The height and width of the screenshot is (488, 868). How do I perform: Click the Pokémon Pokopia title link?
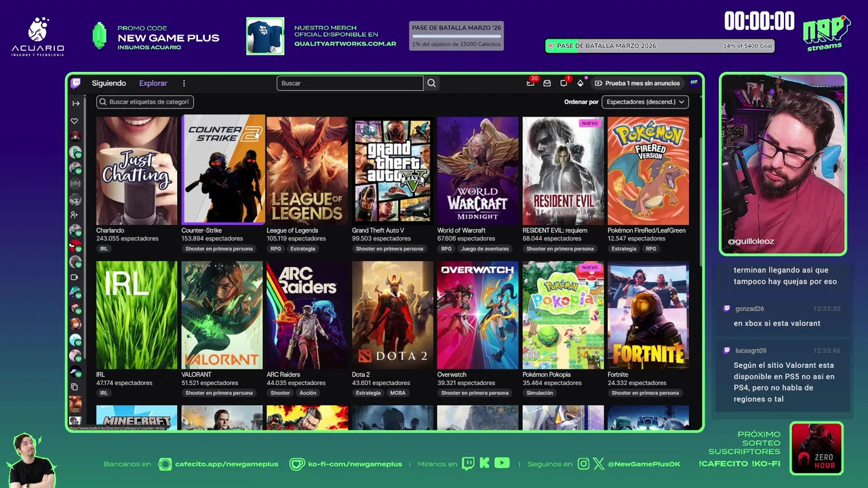pos(547,375)
